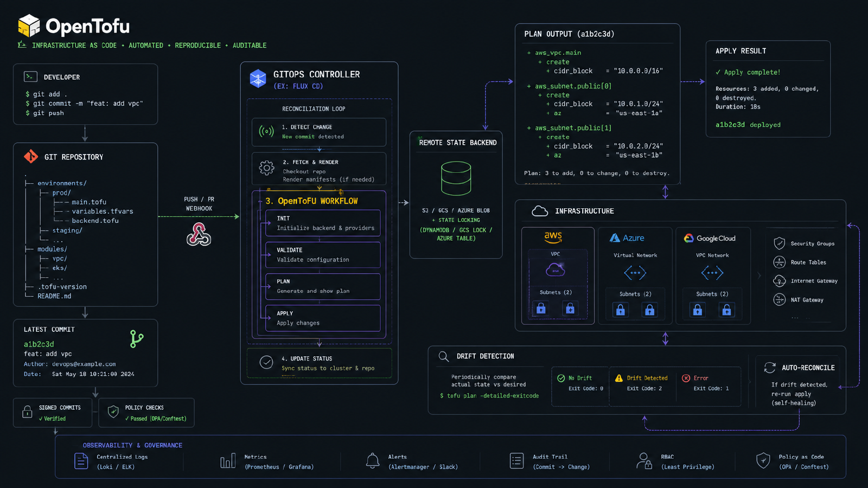Select the prod/ folder in the tree
The width and height of the screenshot is (868, 488).
[61, 192]
